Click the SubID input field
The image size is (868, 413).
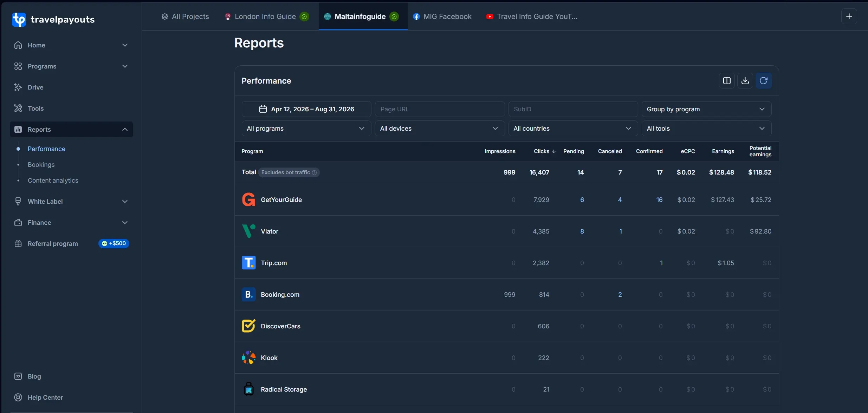573,109
